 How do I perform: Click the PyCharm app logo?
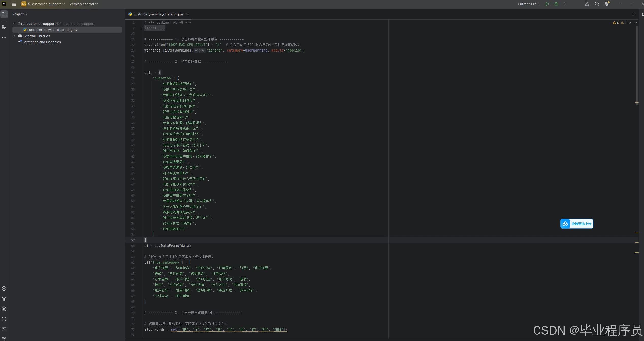4,4
